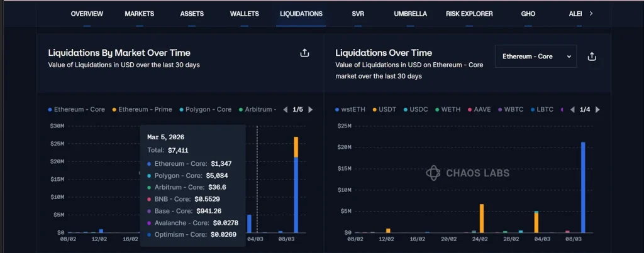Open the Ethereum - Core market dropdown
644x253 pixels.
535,57
